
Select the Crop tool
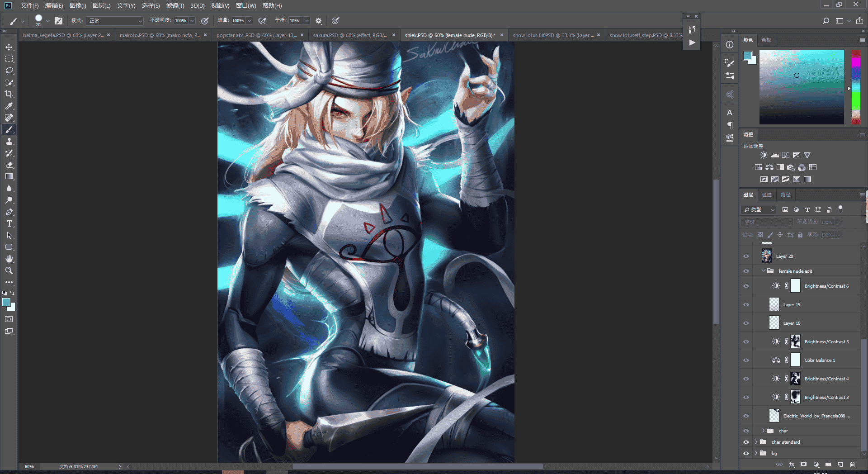9,94
